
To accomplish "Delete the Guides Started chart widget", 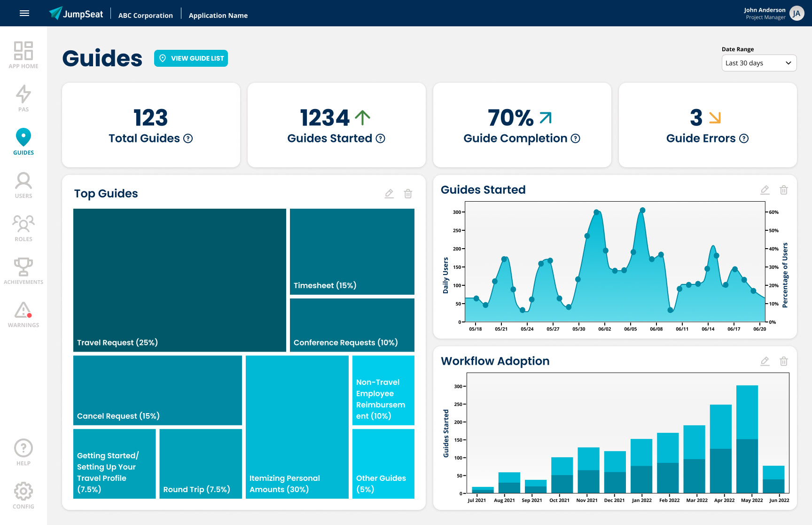I will tap(784, 190).
